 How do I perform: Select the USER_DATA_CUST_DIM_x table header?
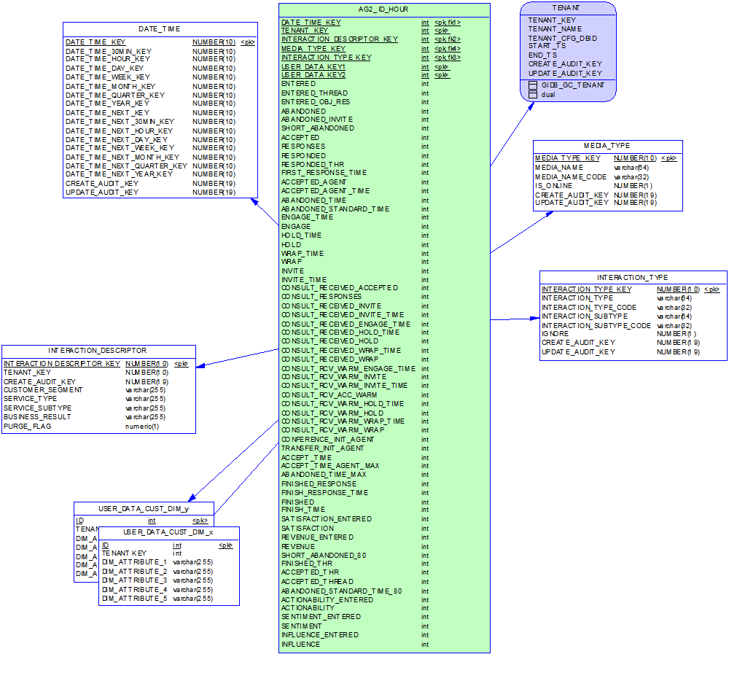pos(168,532)
